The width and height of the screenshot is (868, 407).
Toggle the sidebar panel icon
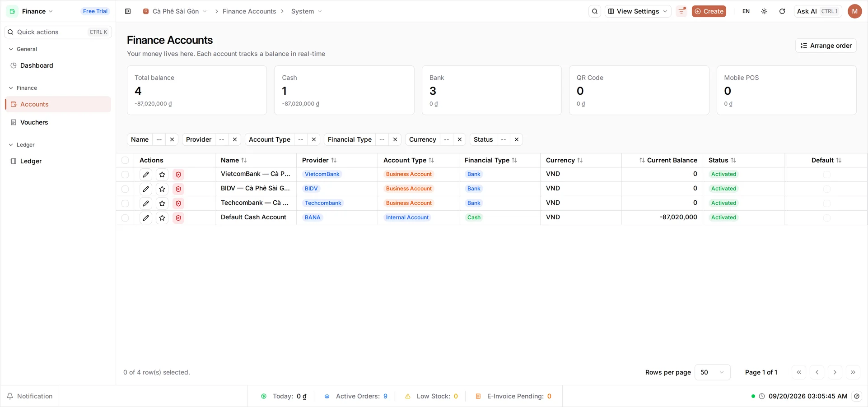[x=128, y=11]
